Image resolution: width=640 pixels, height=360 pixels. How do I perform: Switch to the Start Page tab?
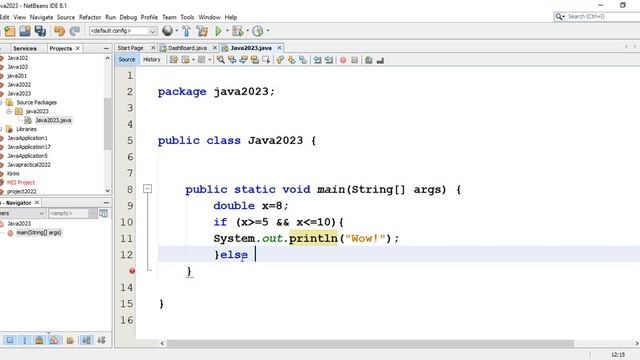point(130,48)
